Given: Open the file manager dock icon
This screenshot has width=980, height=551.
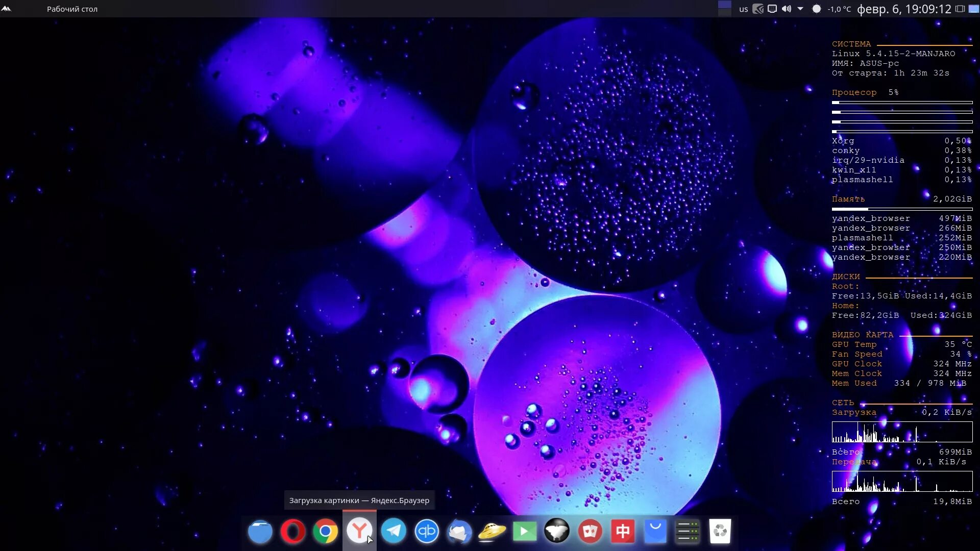Looking at the screenshot, I should [x=260, y=532].
